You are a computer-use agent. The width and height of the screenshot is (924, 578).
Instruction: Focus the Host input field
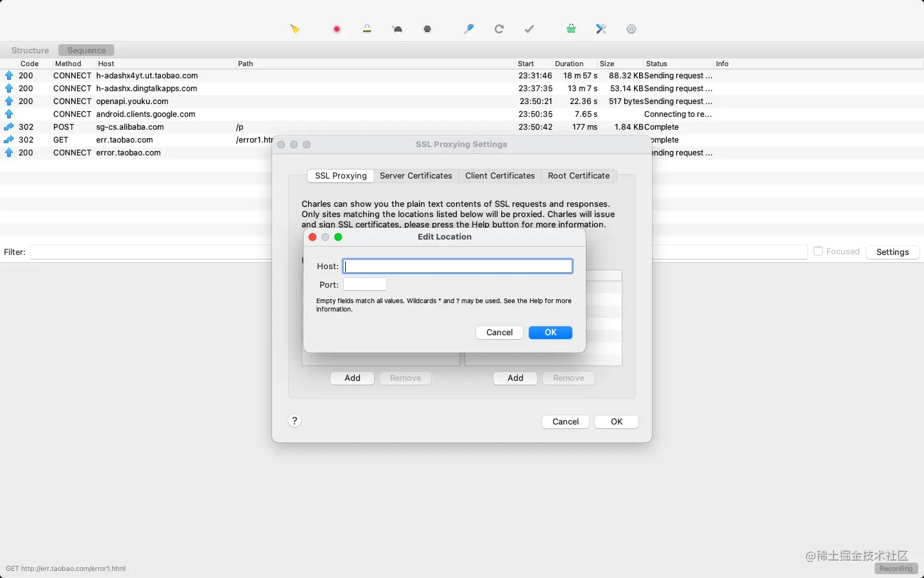click(x=458, y=266)
